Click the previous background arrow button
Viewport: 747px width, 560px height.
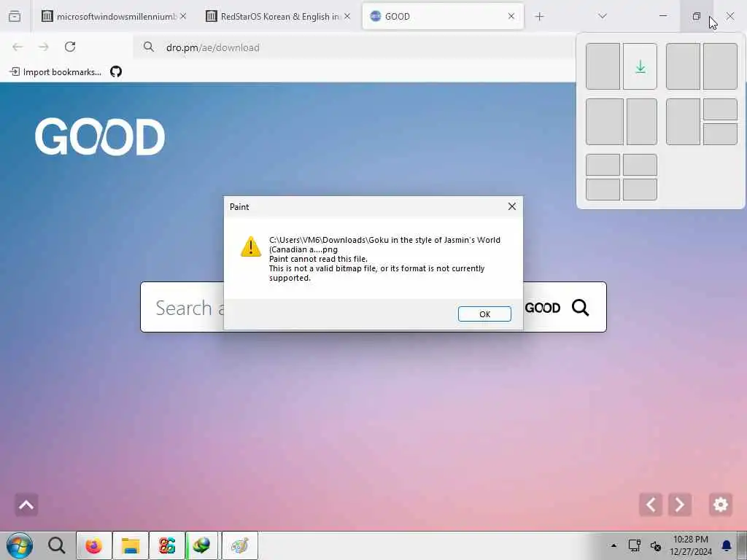(x=651, y=505)
